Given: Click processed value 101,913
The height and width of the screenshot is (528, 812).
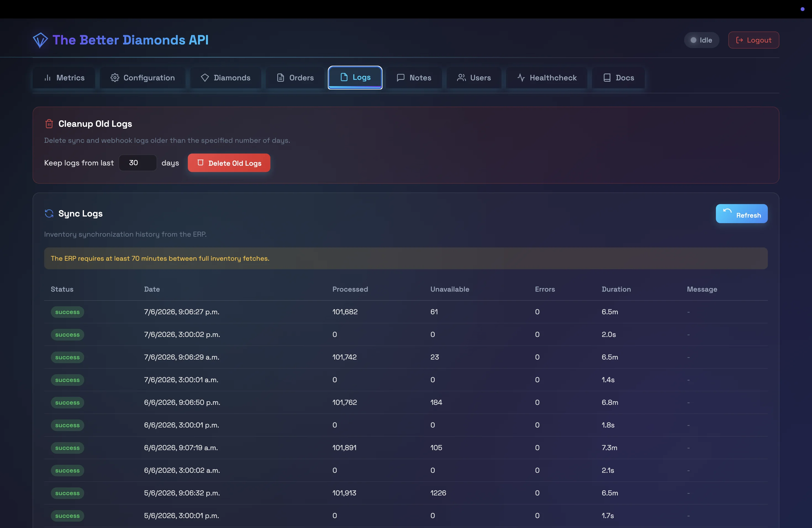Looking at the screenshot, I should [344, 493].
